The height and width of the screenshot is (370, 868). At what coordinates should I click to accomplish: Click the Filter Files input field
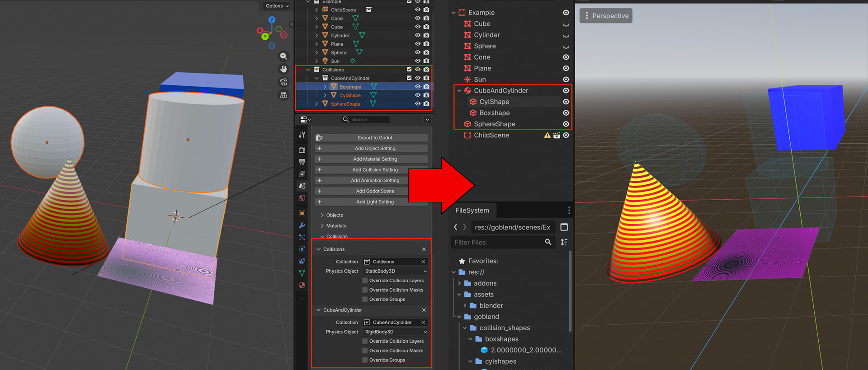click(x=497, y=243)
